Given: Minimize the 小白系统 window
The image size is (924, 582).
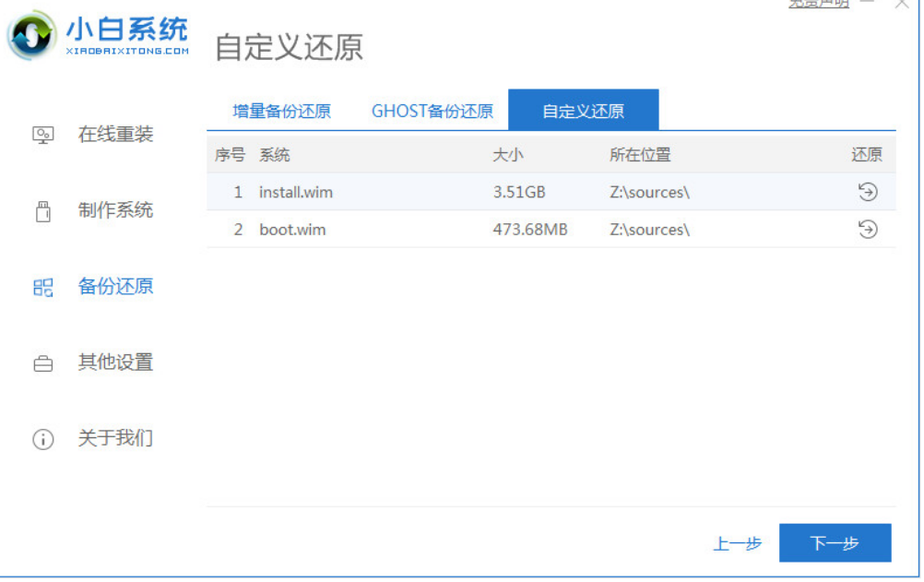Looking at the screenshot, I should pos(867,4).
